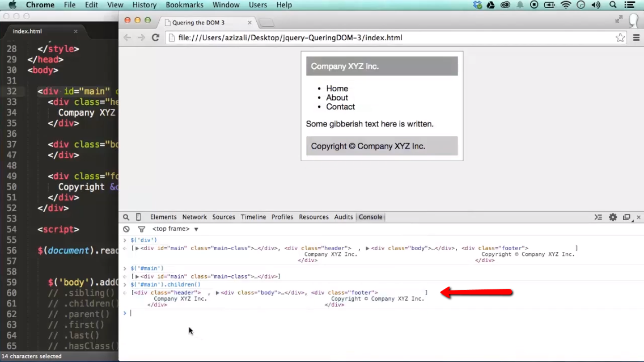Open the Notification Center list icon
The image size is (644, 362).
630,5
